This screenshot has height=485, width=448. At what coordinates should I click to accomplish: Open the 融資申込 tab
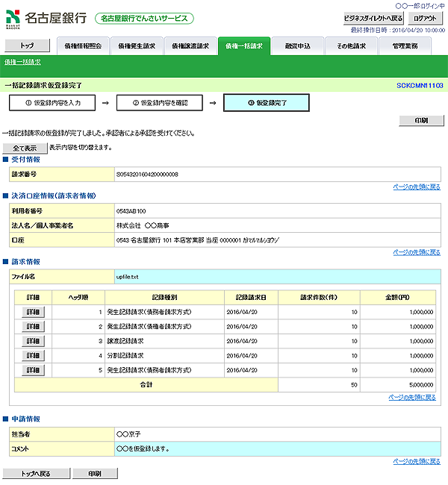297,46
